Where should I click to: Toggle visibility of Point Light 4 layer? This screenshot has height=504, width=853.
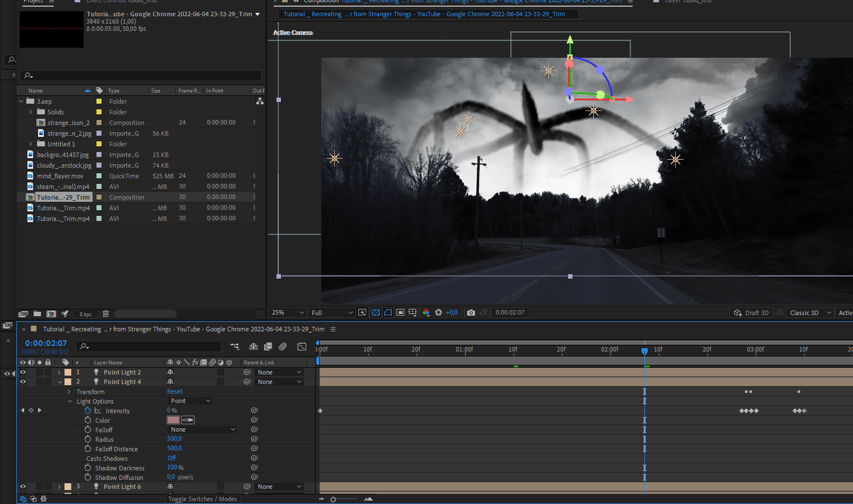coord(22,381)
